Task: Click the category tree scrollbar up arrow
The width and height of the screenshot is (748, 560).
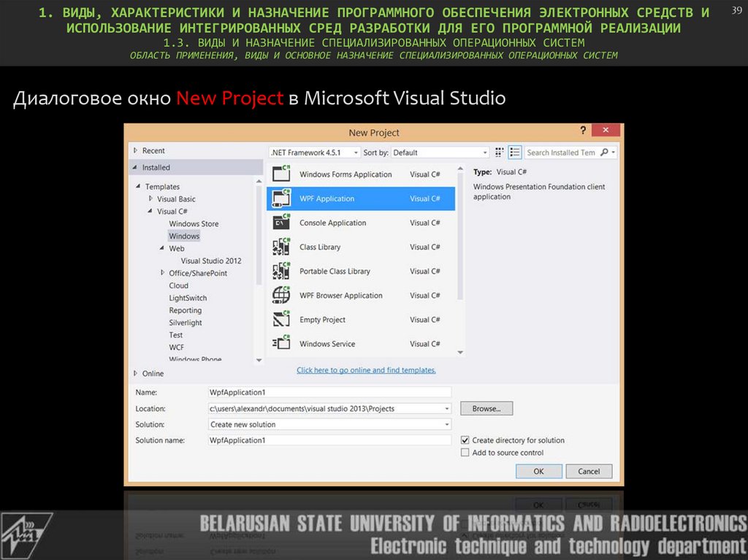Action: pyautogui.click(x=259, y=181)
